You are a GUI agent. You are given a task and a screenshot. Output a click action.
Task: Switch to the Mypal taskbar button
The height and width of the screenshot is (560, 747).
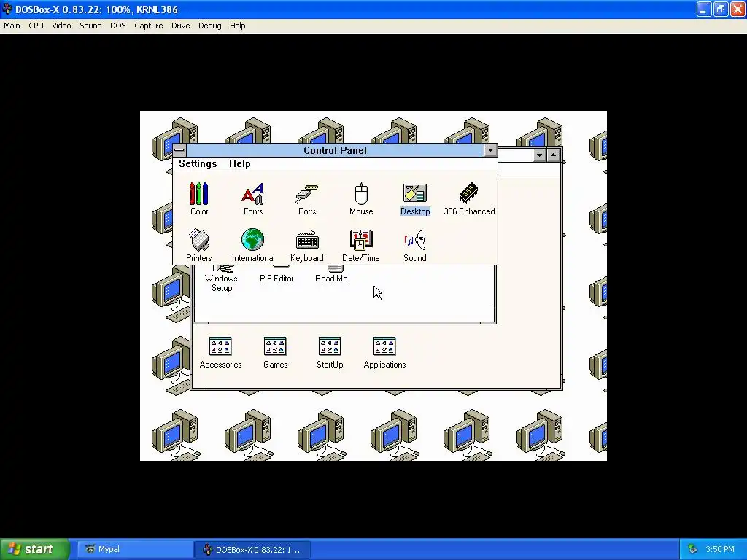point(135,550)
